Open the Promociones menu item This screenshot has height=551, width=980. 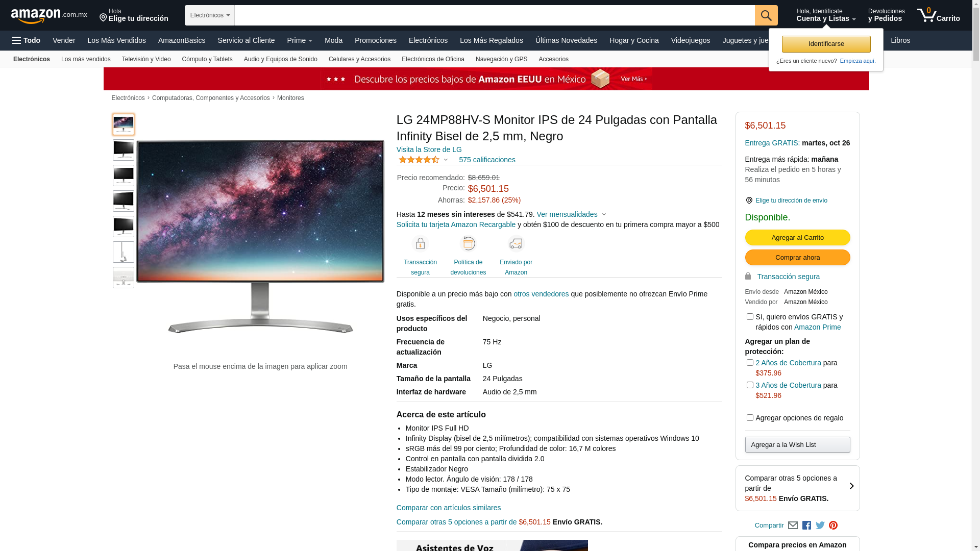tap(376, 40)
